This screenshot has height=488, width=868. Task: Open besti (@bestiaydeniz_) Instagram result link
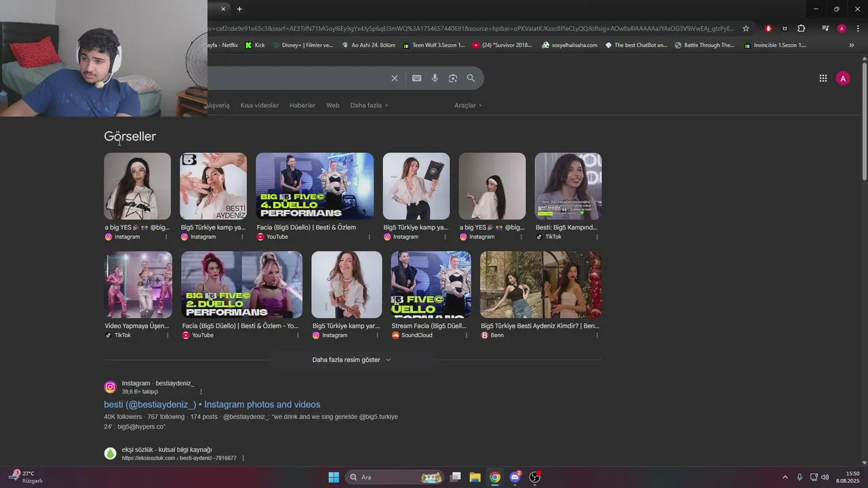212,405
